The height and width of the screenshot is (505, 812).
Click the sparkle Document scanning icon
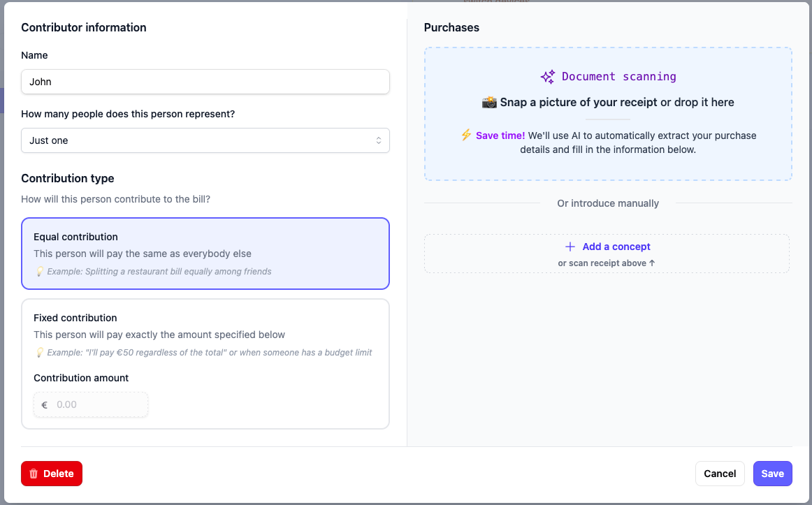pos(546,76)
